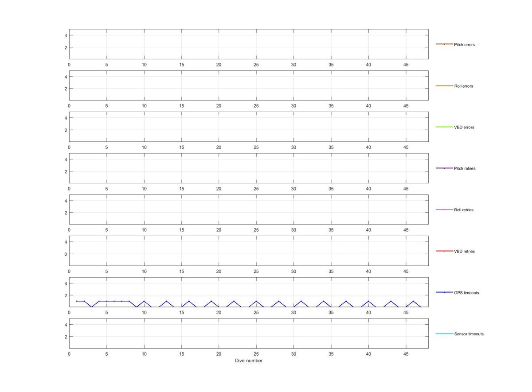Click the GPS timeouts peak at dive 10
Viewport: 532px width, 392px height.
[x=144, y=301]
